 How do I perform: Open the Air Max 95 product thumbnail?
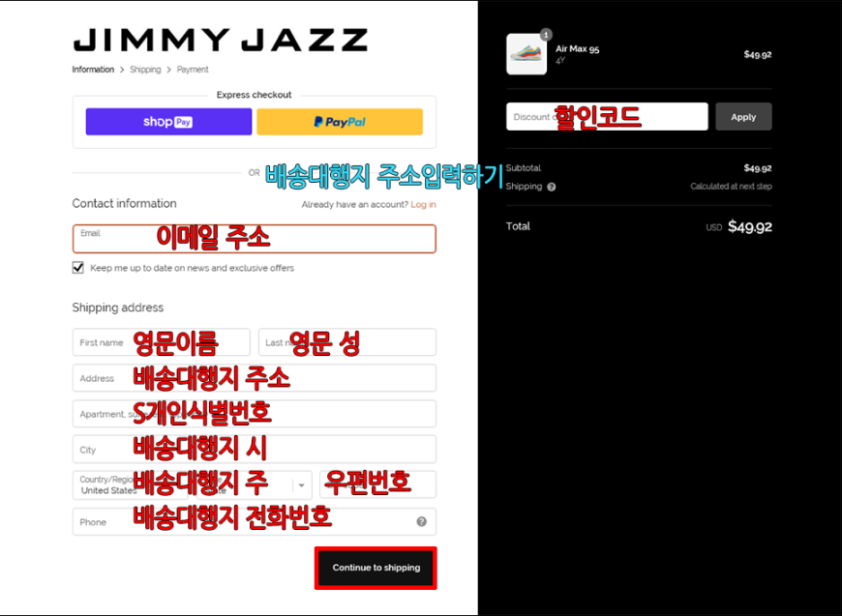point(526,54)
